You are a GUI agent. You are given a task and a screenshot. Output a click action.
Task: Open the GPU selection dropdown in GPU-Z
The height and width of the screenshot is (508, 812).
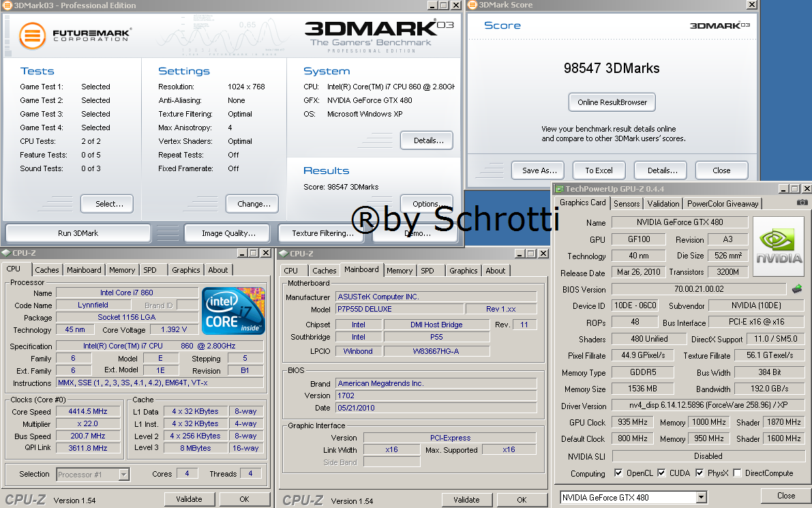pos(701,498)
